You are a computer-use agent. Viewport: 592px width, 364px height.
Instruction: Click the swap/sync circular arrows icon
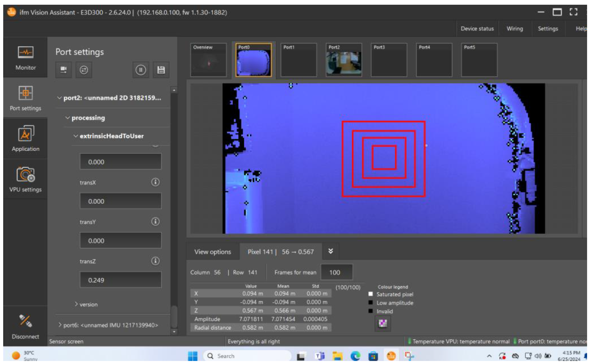click(x=84, y=70)
